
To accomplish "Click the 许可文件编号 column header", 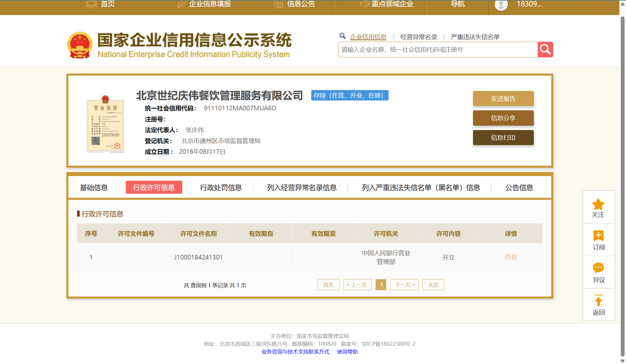I will pos(136,233).
